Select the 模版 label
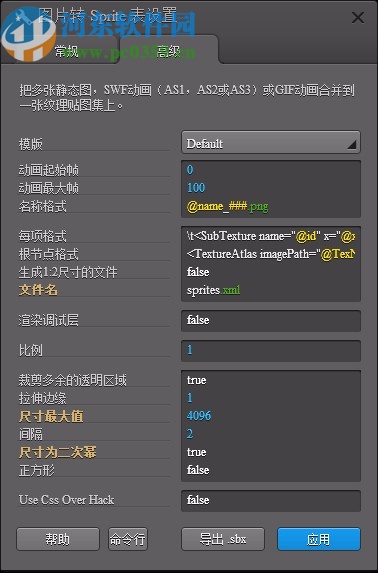The height and width of the screenshot is (573, 378). point(31,144)
